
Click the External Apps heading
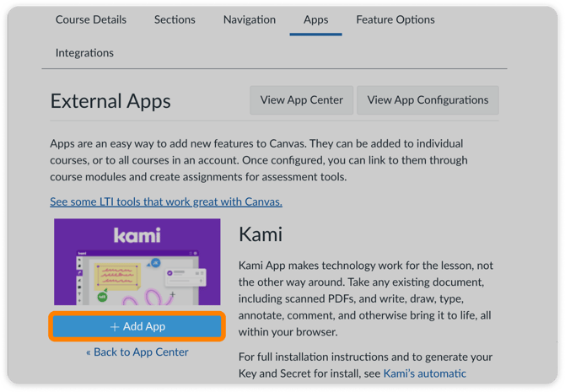[x=110, y=101]
